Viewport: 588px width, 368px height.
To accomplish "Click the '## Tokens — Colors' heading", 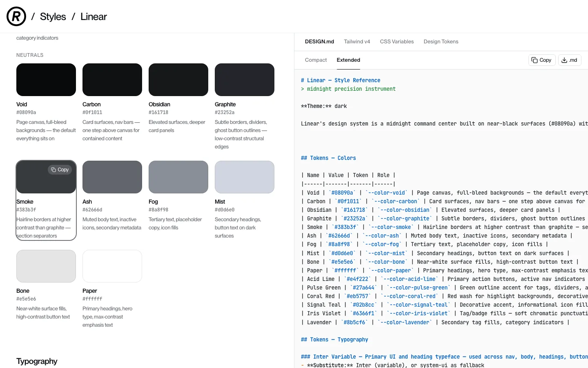I will tap(328, 158).
